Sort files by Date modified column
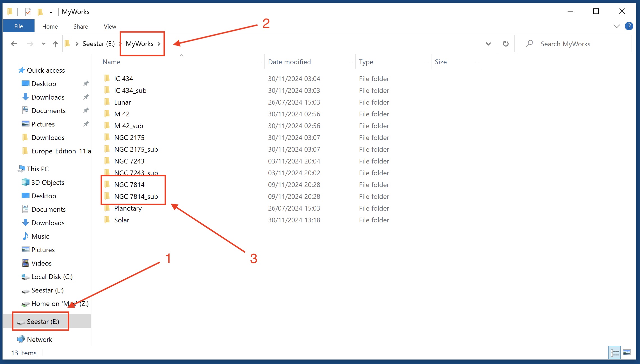The height and width of the screenshot is (364, 640). point(289,62)
